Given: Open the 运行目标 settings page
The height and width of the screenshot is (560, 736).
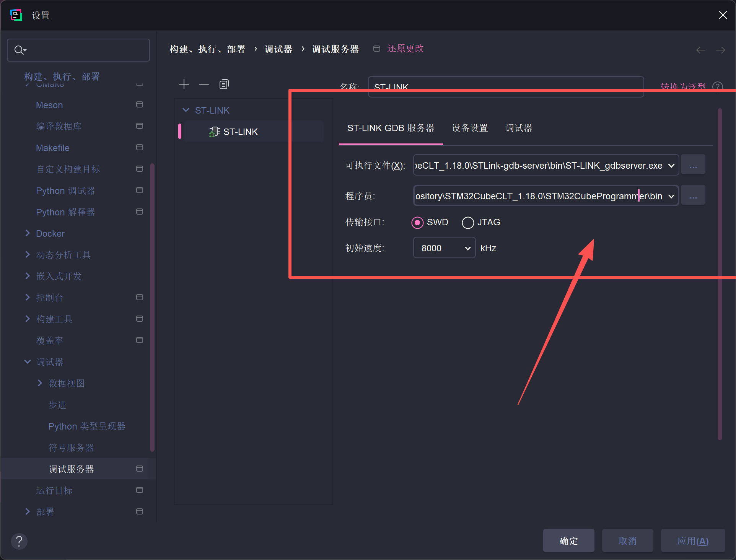Looking at the screenshot, I should coord(54,491).
